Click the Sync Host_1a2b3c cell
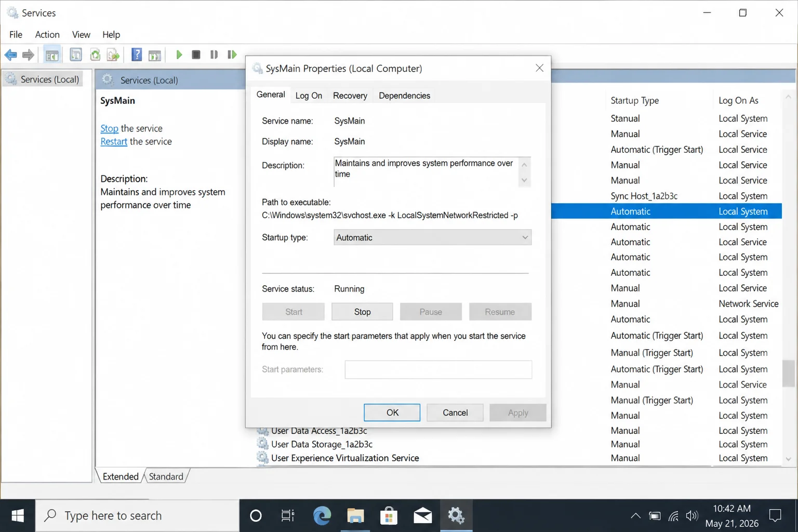 (644, 196)
